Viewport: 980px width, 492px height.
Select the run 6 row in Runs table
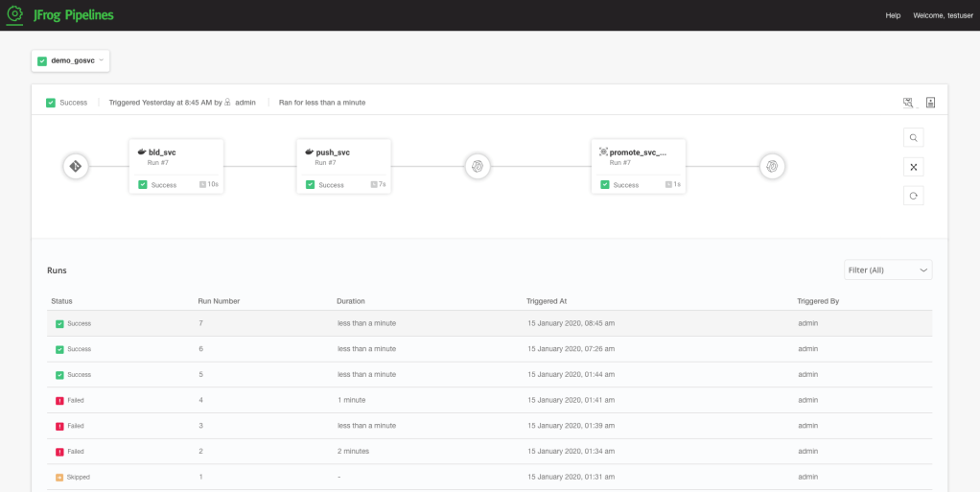point(489,349)
